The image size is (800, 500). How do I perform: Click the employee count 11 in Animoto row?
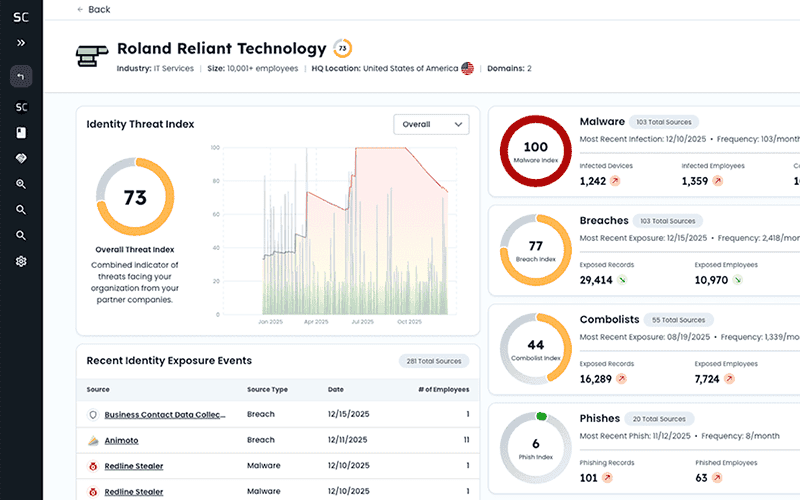(466, 440)
